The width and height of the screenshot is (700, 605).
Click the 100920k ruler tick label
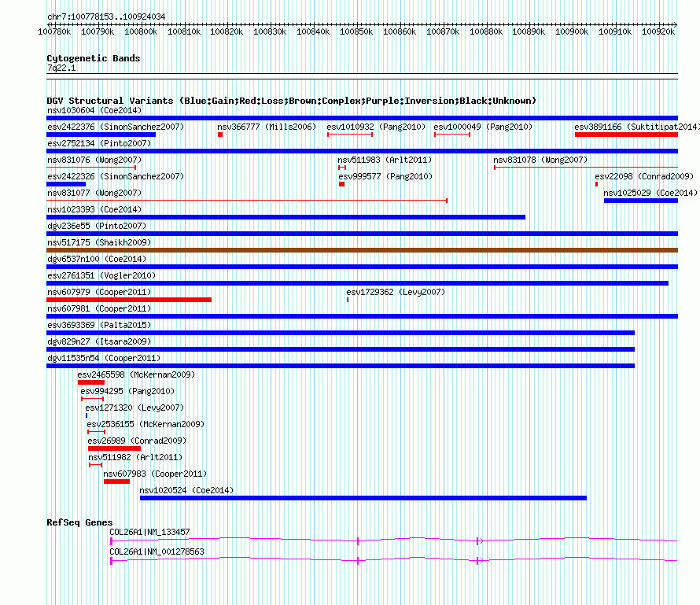point(658,31)
